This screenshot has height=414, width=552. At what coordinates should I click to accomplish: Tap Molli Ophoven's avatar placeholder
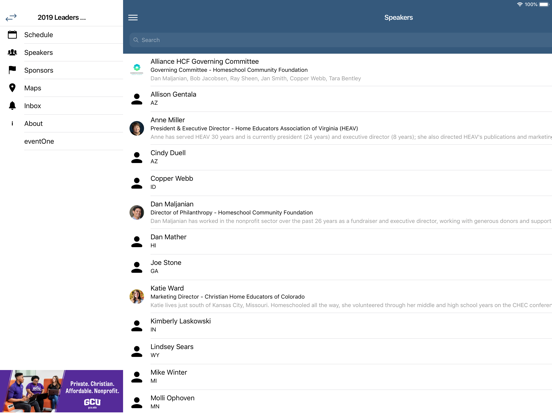point(137,402)
